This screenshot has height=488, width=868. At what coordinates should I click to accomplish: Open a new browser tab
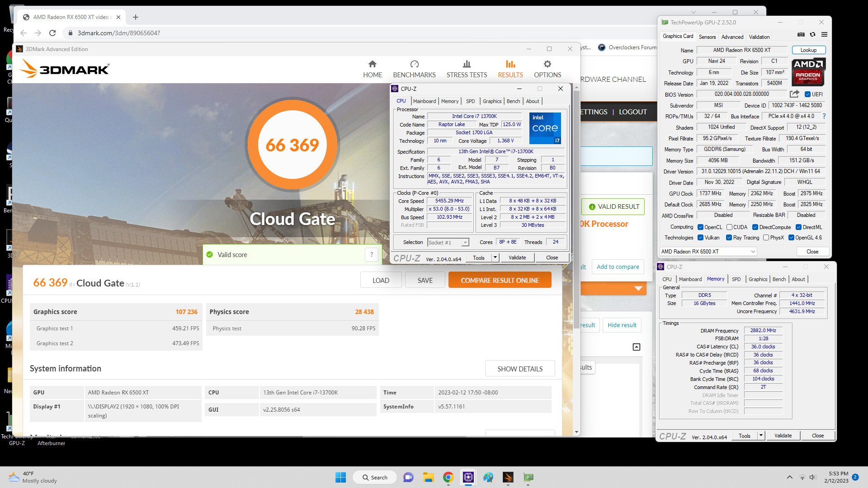point(136,17)
